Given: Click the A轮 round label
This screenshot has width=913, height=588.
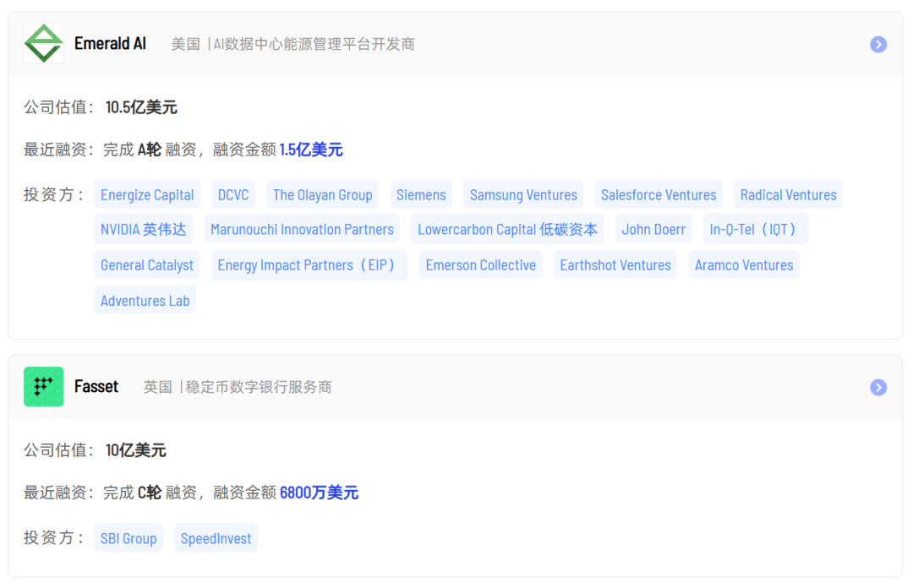Looking at the screenshot, I should coord(150,150).
